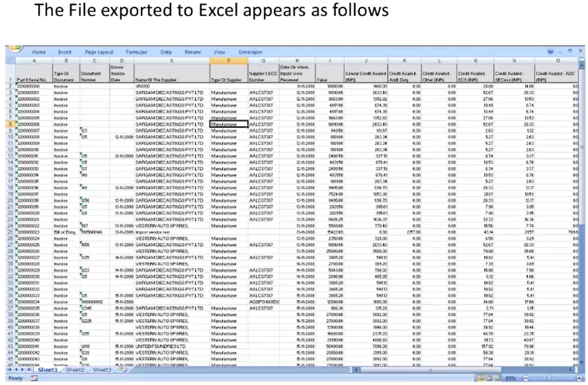The height and width of the screenshot is (385, 588).
Task: Select row 43 header number
Action: pos(10,346)
